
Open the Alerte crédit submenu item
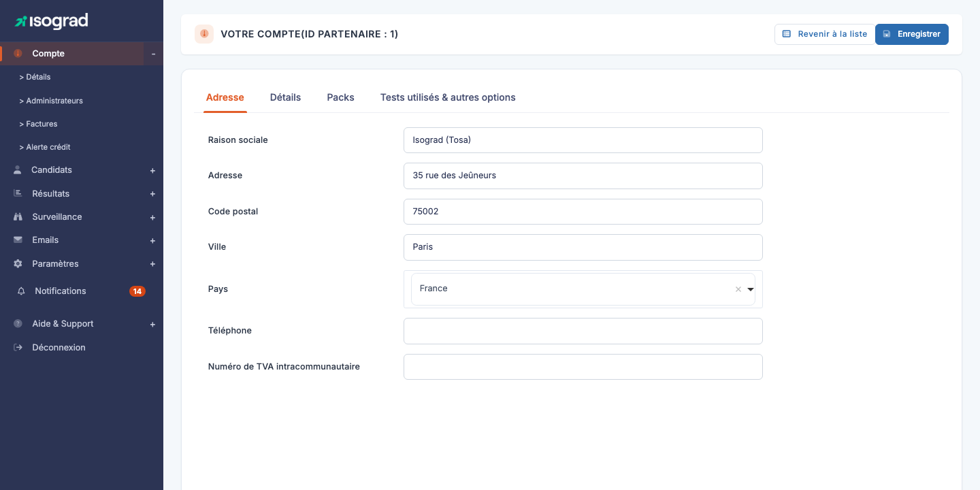coord(45,147)
